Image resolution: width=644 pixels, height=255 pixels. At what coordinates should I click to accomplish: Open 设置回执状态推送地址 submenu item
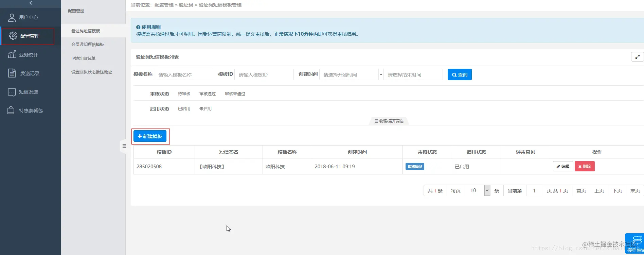tap(92, 72)
